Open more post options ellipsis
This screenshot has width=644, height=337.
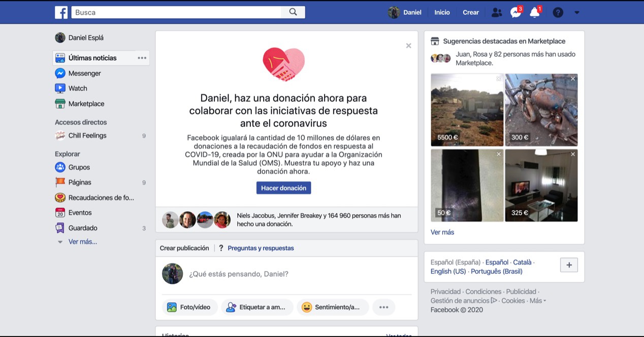click(383, 307)
